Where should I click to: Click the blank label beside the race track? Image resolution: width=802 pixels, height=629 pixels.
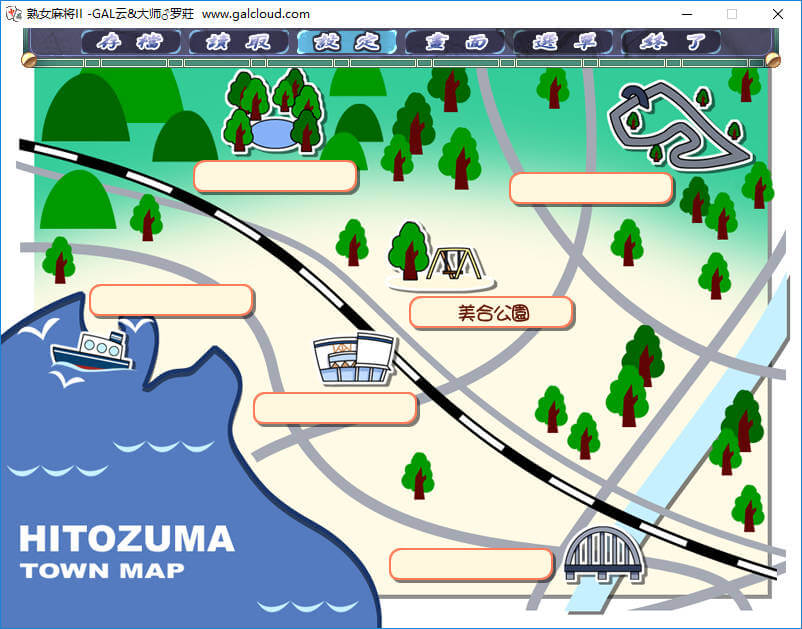click(591, 188)
